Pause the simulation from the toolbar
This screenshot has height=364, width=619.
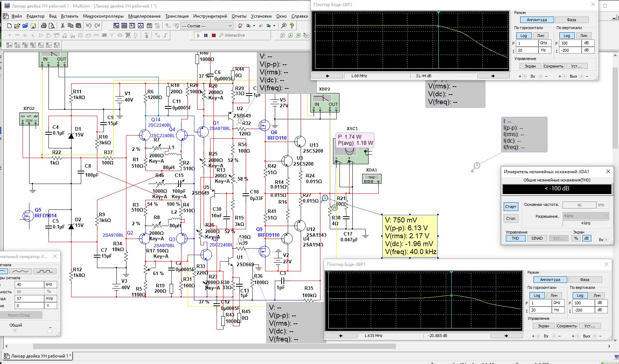206,35
